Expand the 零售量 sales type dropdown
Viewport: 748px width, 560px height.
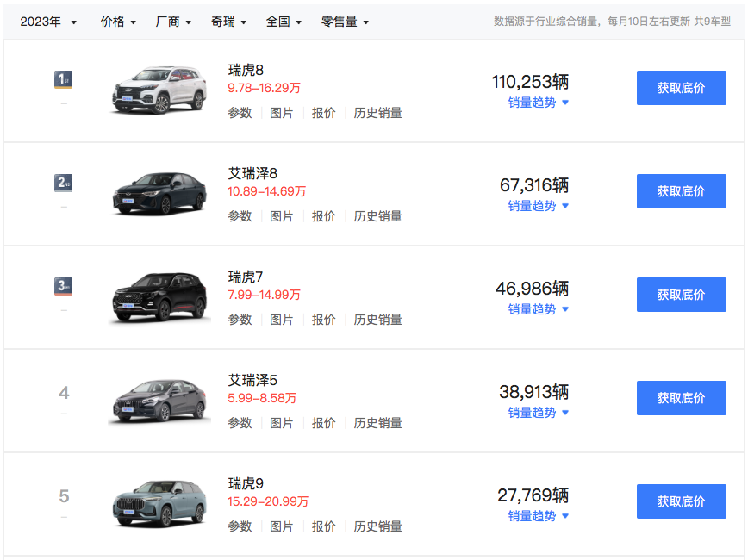(x=345, y=22)
